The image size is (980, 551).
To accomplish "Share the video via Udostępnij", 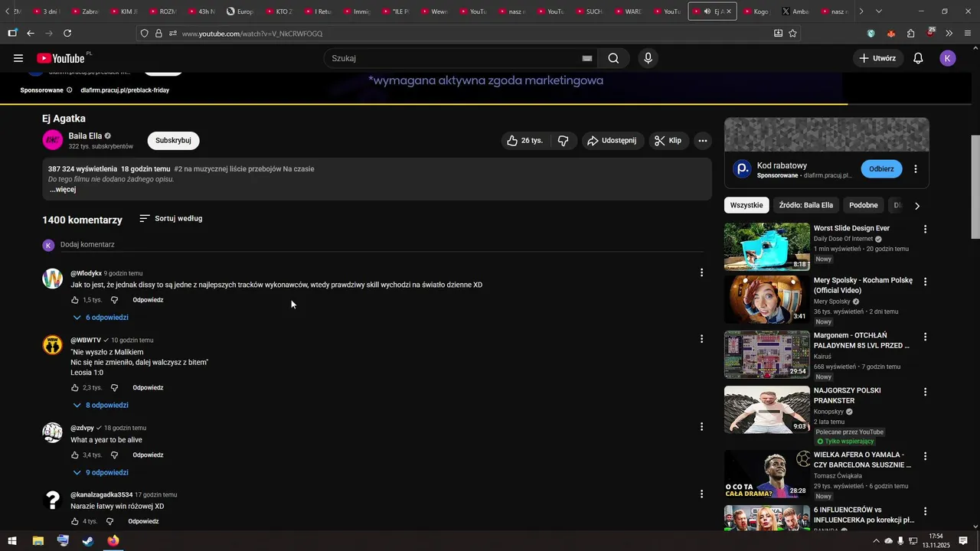I will coord(612,141).
